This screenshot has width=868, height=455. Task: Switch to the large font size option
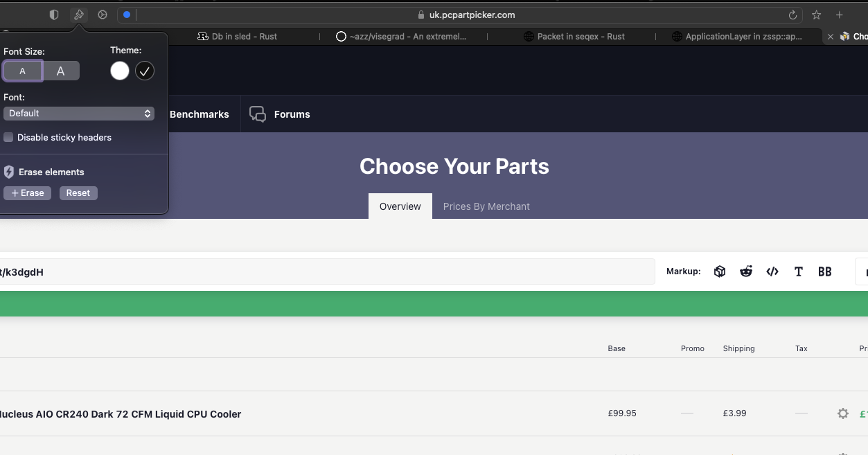coord(61,71)
